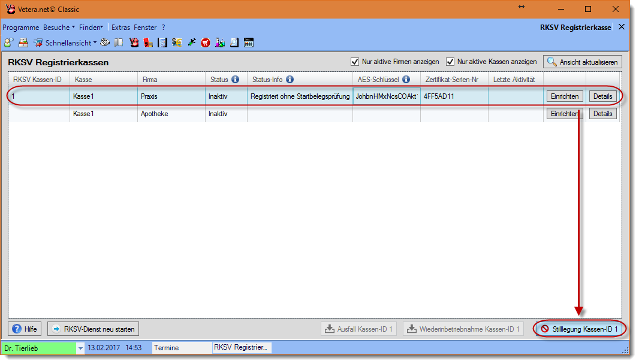This screenshot has width=639, height=364.
Task: Open the calendar grid icon in toolbar
Action: point(249,43)
